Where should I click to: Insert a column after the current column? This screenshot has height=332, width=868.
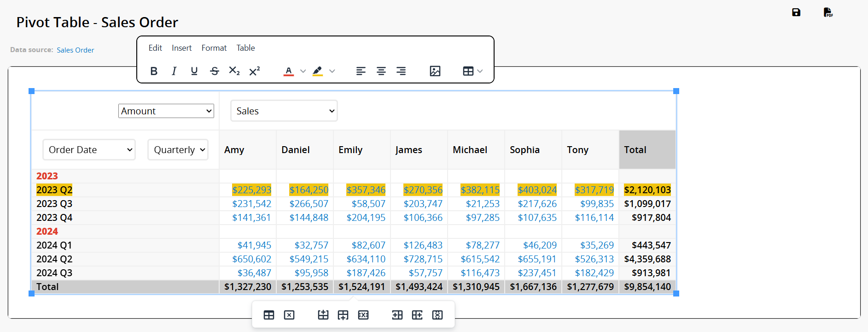pyautogui.click(x=417, y=315)
